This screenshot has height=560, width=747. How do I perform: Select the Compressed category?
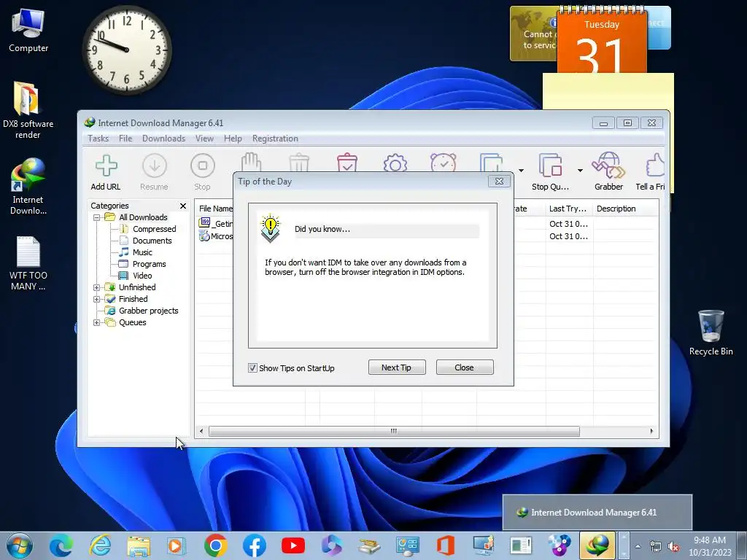click(x=155, y=229)
